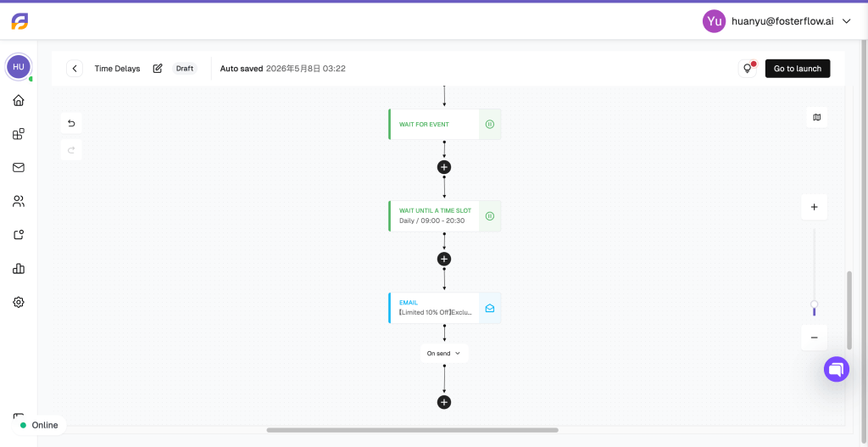Screen dimensions: 868x447
Task: Click the back arrow next to Time Delays
Action: tap(75, 69)
